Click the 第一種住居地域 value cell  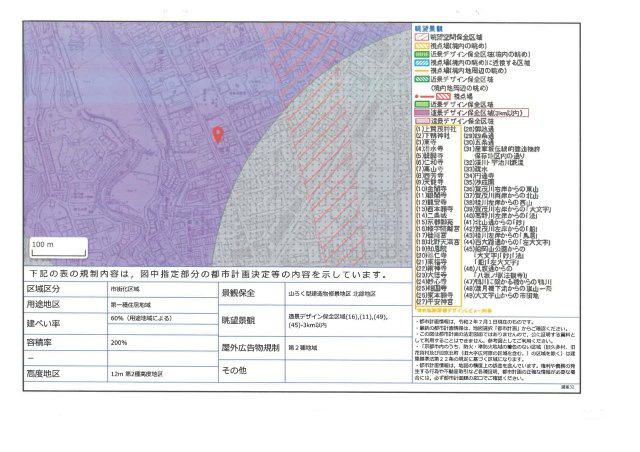162,305
